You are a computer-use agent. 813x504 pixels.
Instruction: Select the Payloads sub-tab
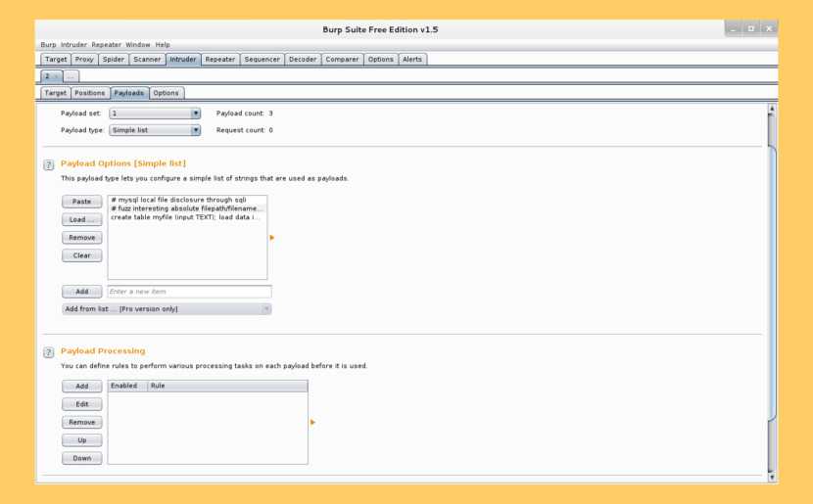pos(129,93)
